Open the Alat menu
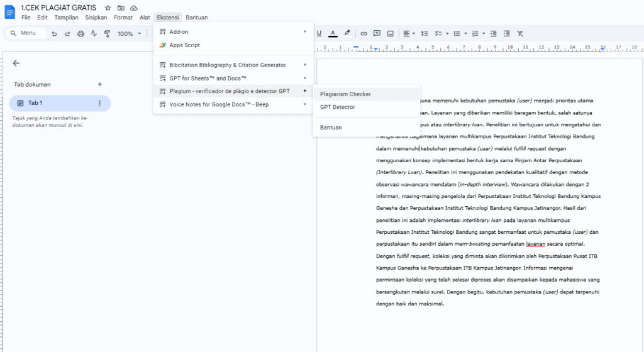Image resolution: width=644 pixels, height=352 pixels. click(x=145, y=18)
